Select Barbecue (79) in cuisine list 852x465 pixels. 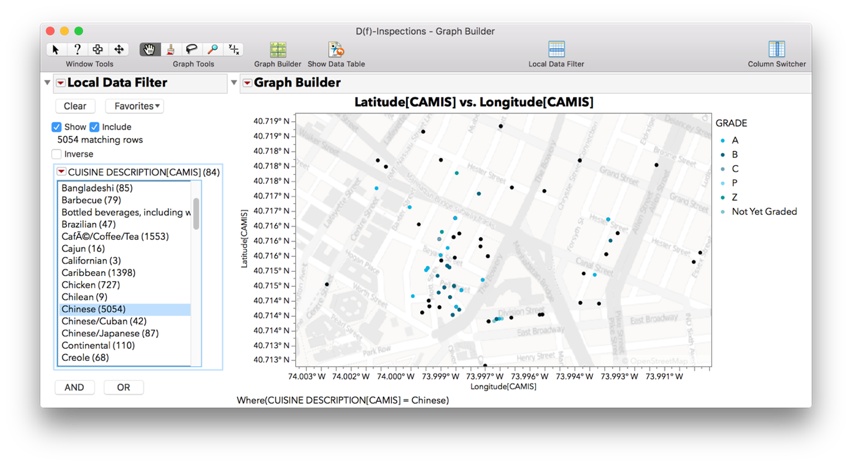pos(124,200)
